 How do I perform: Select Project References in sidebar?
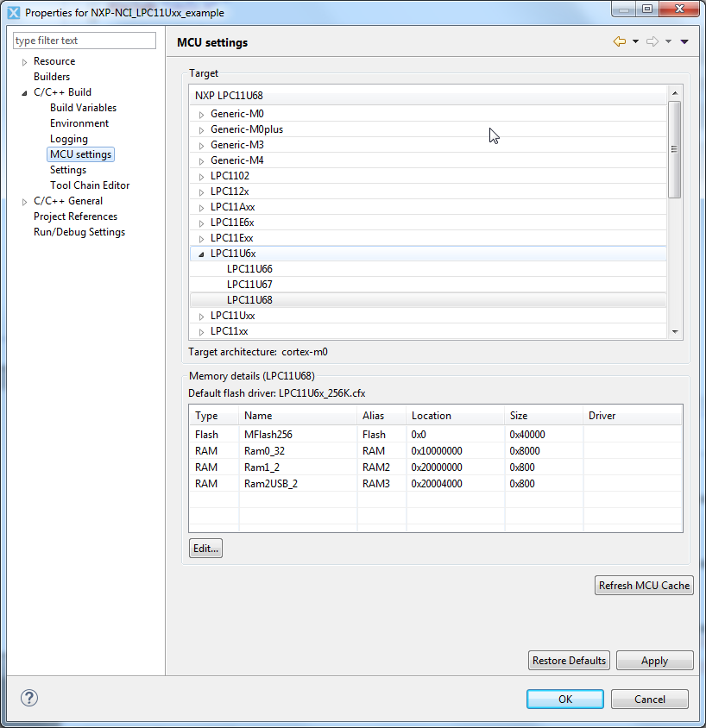click(x=75, y=217)
